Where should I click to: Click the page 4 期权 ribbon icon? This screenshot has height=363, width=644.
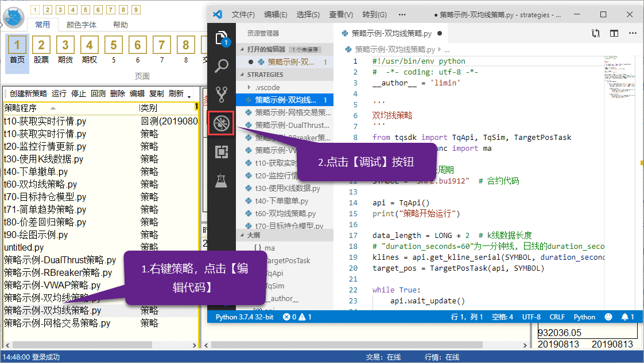[89, 50]
